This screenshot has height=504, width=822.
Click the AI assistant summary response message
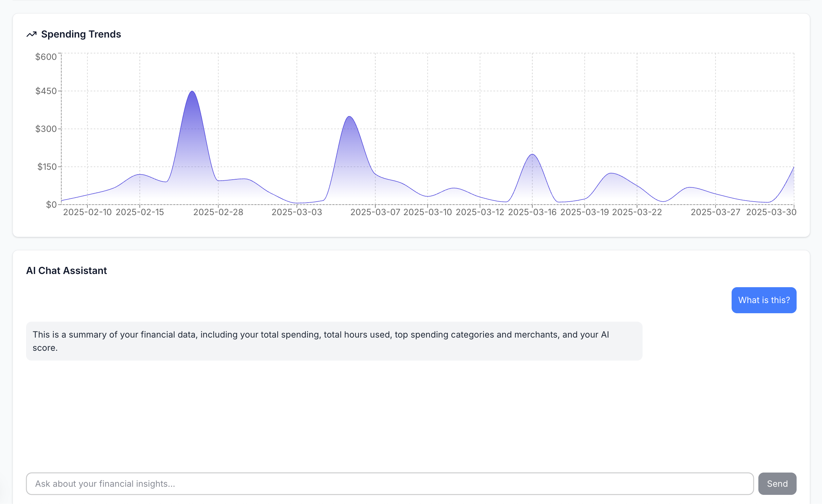[334, 341]
